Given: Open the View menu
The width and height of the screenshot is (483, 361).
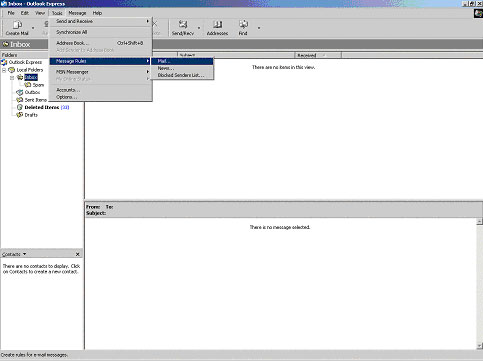Looking at the screenshot, I should click(40, 13).
